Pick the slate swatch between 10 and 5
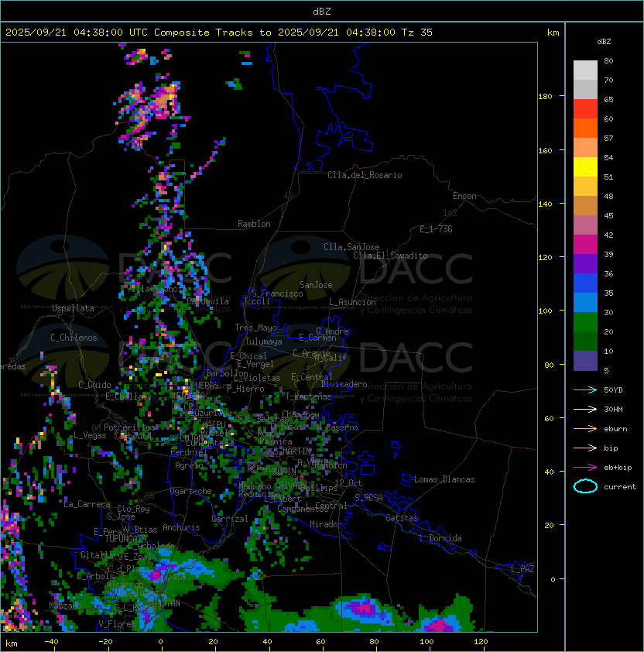 [x=585, y=361]
